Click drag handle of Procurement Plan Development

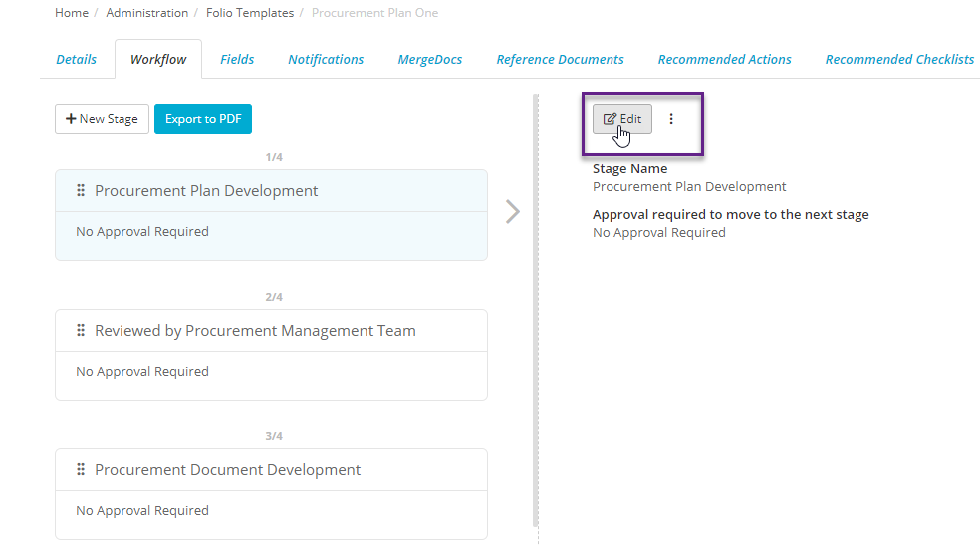click(81, 190)
